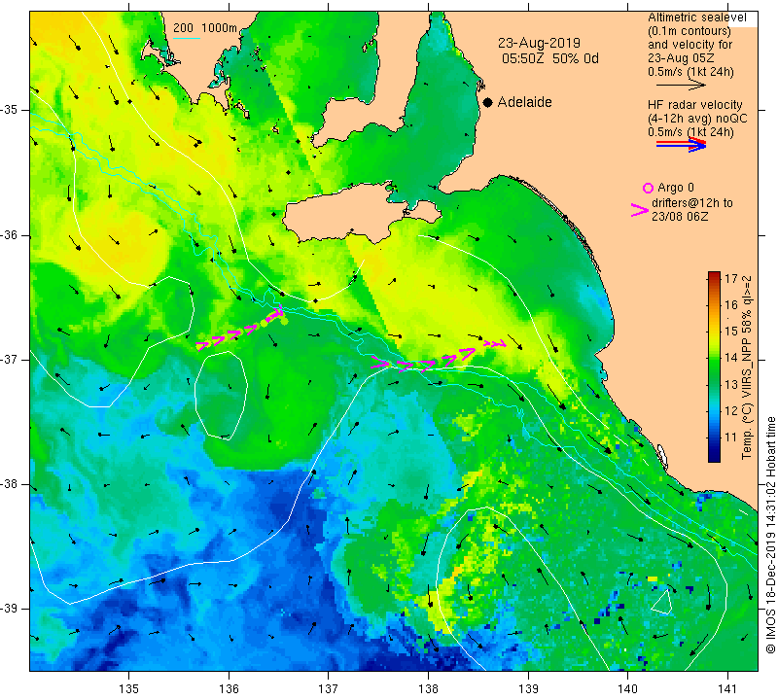Click the Argo 0 legend label

click(676, 188)
